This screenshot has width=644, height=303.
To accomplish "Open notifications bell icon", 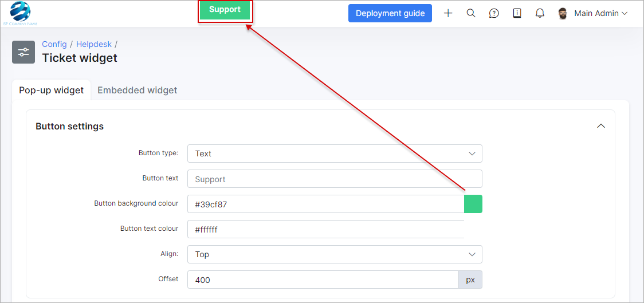I will [540, 13].
